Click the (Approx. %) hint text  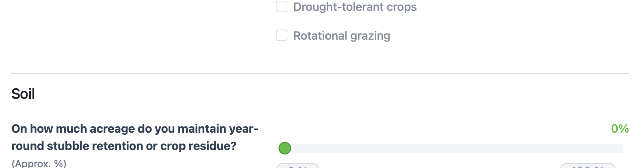point(39,164)
